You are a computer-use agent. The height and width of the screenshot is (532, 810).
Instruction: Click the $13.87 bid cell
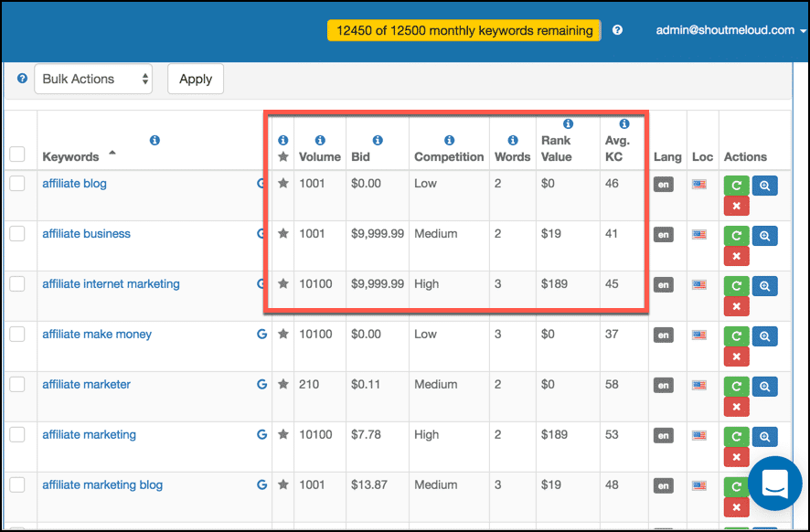368,484
